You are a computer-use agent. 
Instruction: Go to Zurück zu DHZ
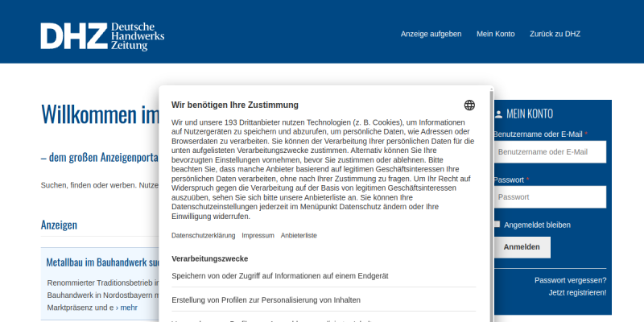pos(555,34)
